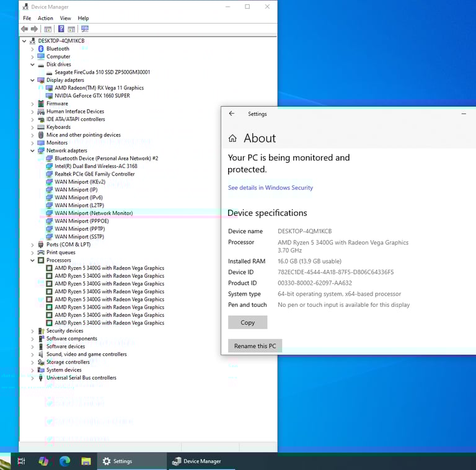Select WAN Miniport (PPTP)
The width and height of the screenshot is (476, 470).
point(80,229)
